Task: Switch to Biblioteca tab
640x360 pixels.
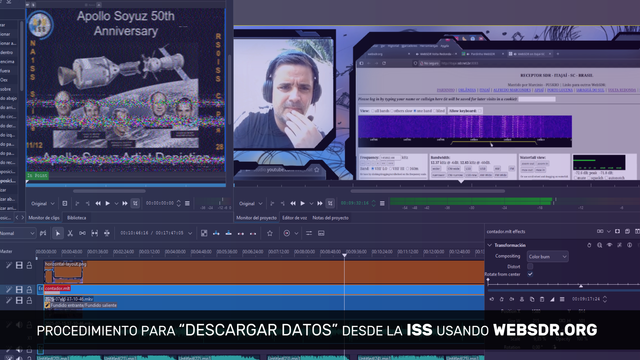Action: click(76, 218)
